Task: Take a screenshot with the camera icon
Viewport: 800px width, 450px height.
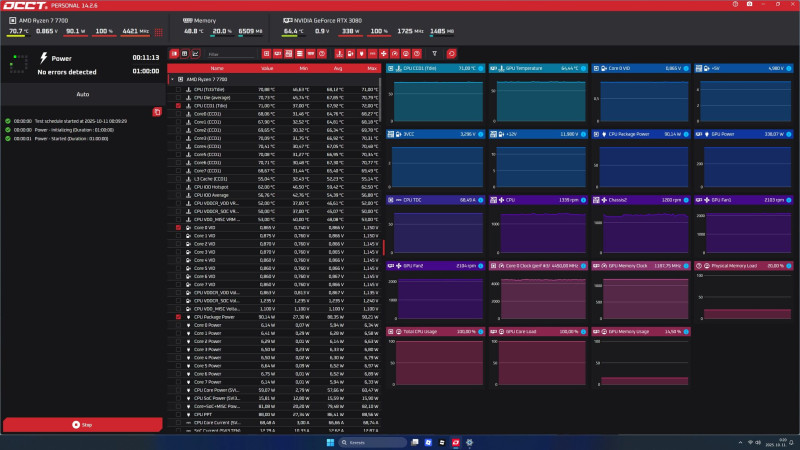Action: 749,5
